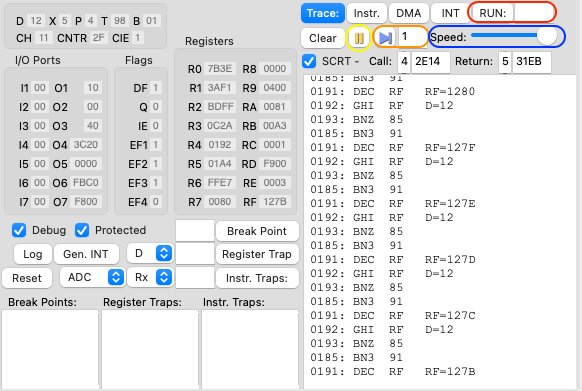Uncheck the Protected checkbox
Viewport: 582px width, 391px height.
pyautogui.click(x=82, y=230)
